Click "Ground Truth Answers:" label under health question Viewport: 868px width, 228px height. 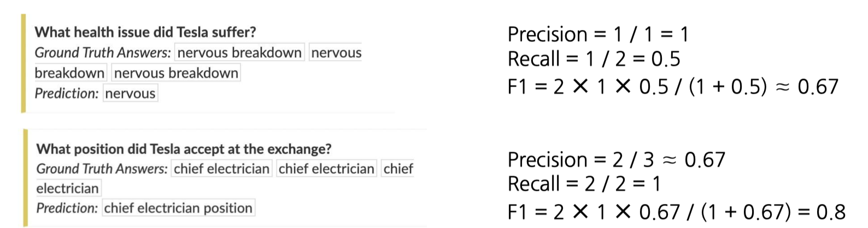[x=103, y=53]
